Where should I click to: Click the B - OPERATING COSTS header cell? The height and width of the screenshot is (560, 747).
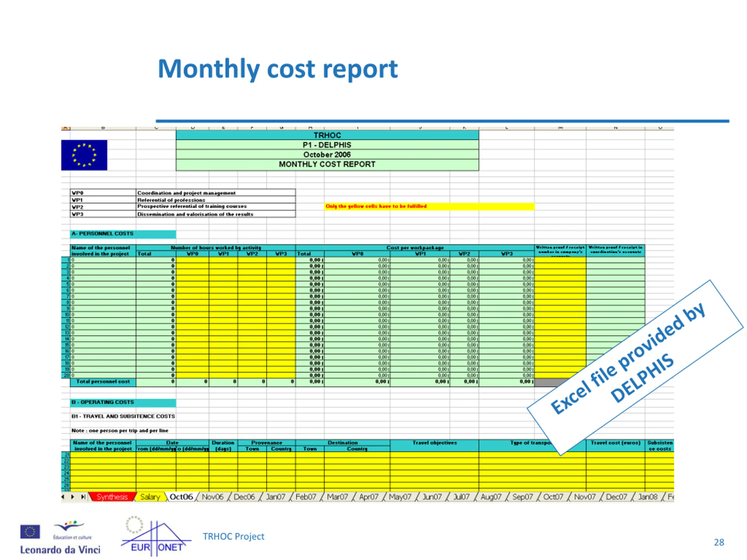tap(123, 402)
